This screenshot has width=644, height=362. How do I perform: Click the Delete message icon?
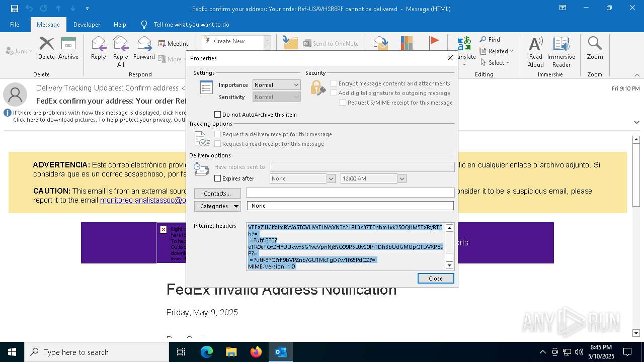(x=46, y=44)
